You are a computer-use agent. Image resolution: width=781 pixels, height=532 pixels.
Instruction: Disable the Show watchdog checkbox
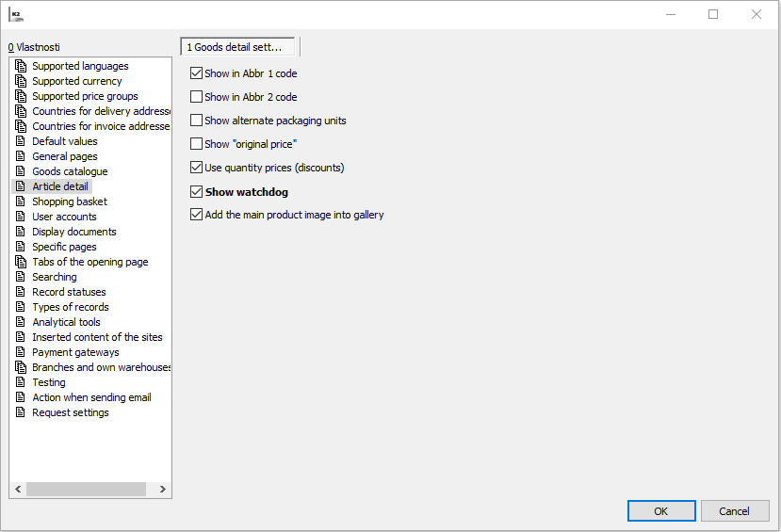(x=197, y=192)
